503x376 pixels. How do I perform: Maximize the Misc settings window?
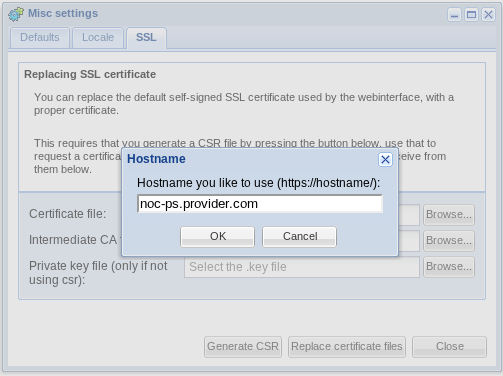471,15
